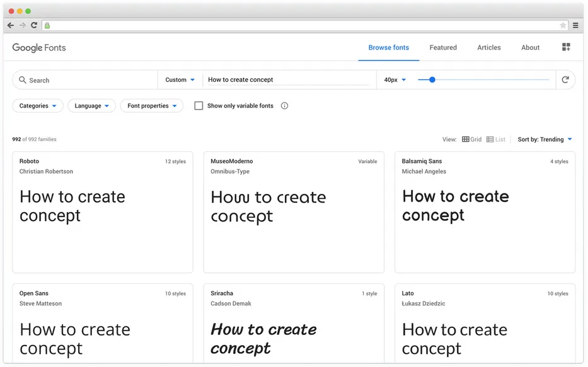Switch to Grid view

click(x=472, y=139)
